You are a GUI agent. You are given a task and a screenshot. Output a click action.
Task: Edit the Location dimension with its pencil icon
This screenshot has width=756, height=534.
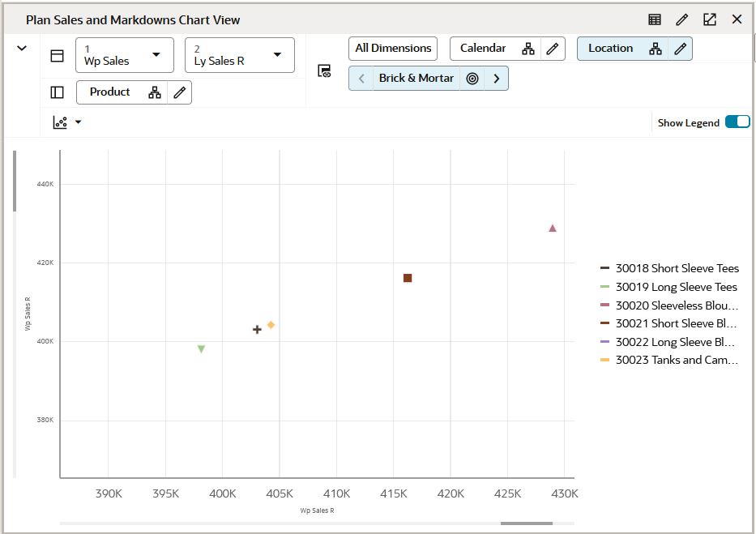pyautogui.click(x=681, y=49)
